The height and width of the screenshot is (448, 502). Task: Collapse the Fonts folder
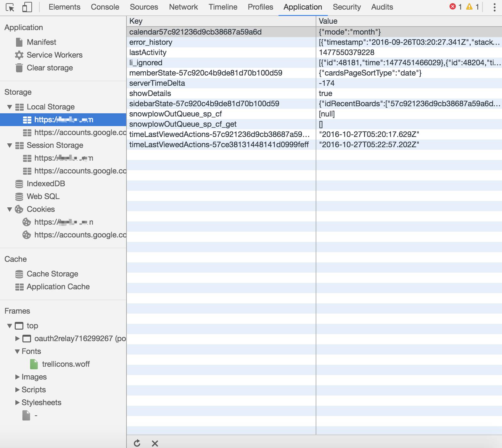pos(17,351)
